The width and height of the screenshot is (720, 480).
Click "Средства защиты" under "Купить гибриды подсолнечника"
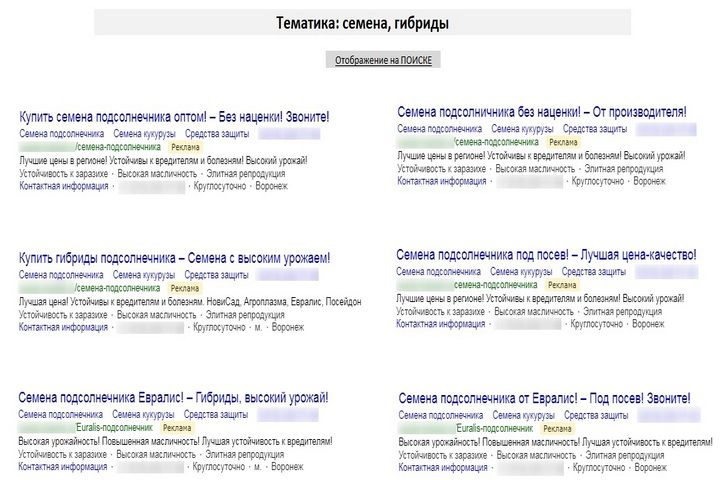(217, 274)
